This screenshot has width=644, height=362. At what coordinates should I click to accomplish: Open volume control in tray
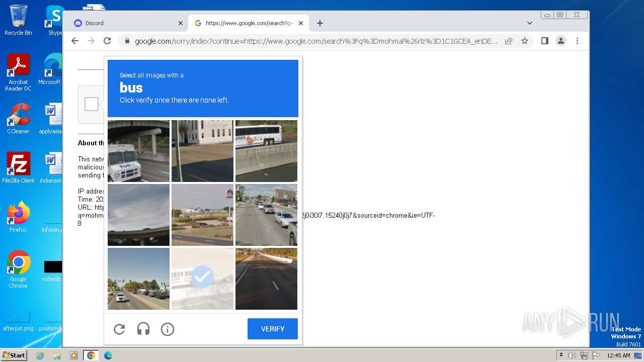(572, 355)
